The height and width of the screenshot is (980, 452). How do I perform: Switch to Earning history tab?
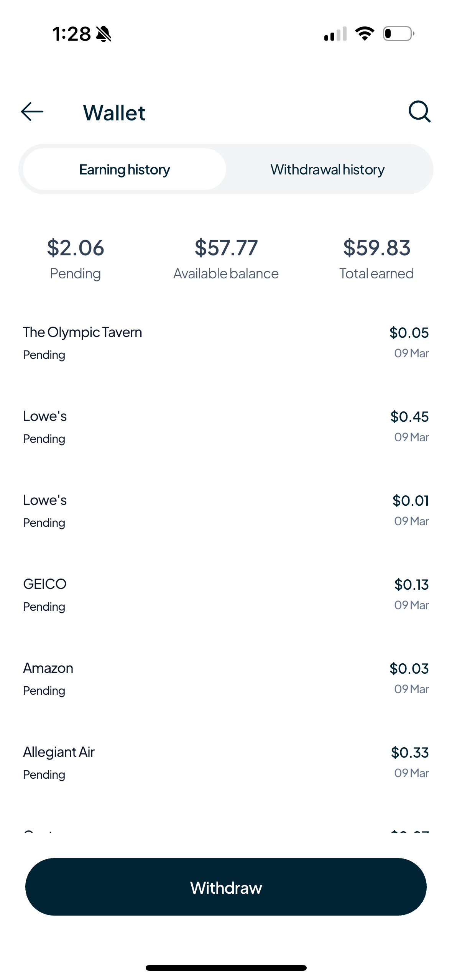click(125, 169)
